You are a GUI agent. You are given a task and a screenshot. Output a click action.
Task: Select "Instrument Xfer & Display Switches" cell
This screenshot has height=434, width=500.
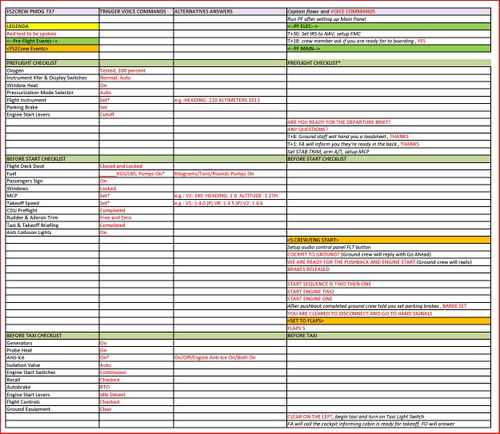pyautogui.click(x=52, y=78)
